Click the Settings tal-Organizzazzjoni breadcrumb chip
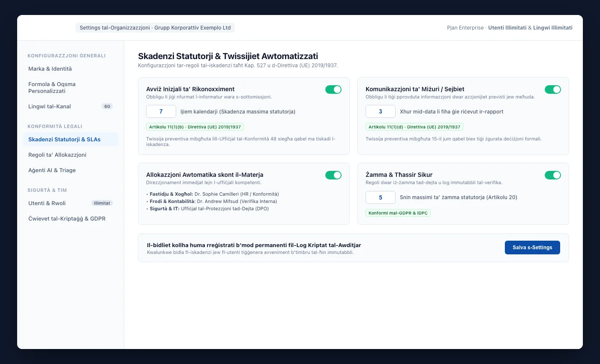 (155, 28)
